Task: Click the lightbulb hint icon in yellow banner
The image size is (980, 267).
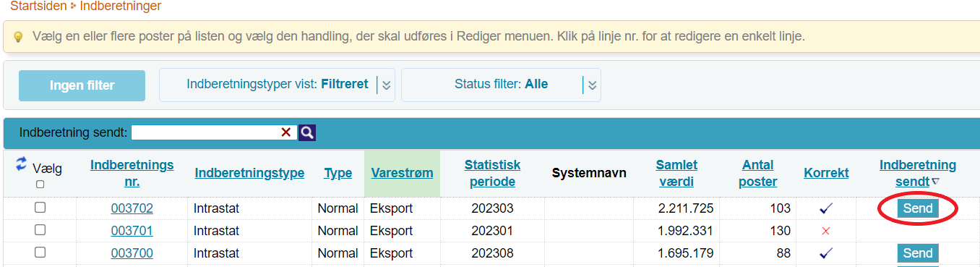Action: [x=18, y=36]
